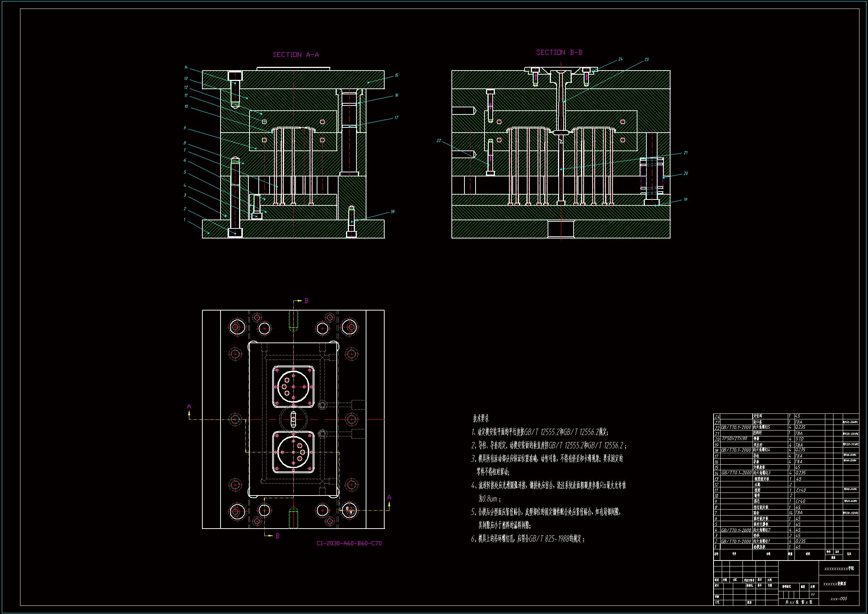Click balloon number 24 in Section B-B
868x614 pixels.
click(620, 59)
